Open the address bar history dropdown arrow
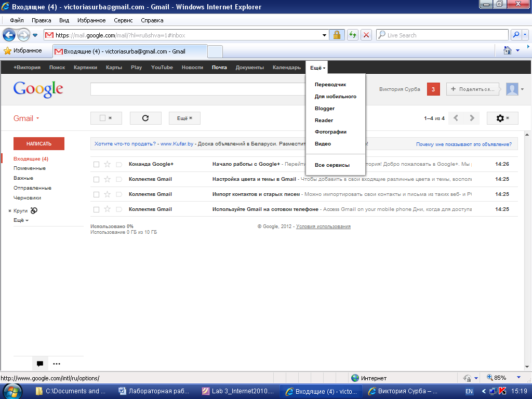Image resolution: width=532 pixels, height=399 pixels. [x=324, y=35]
